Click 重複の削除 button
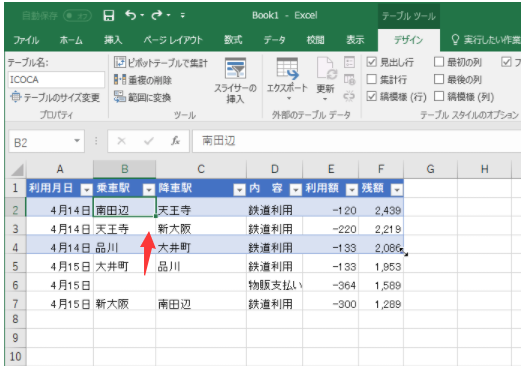Viewport: 521px width, 366px height. [143, 80]
